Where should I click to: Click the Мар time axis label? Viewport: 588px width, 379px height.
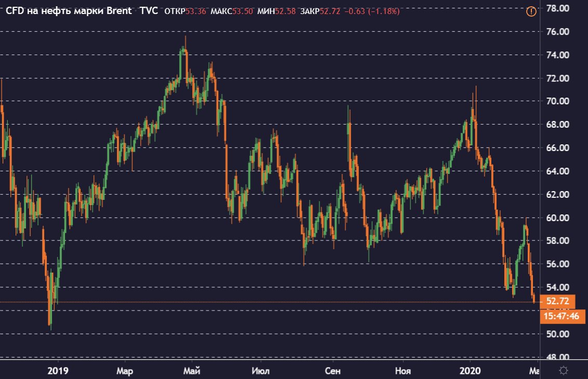[125, 371]
